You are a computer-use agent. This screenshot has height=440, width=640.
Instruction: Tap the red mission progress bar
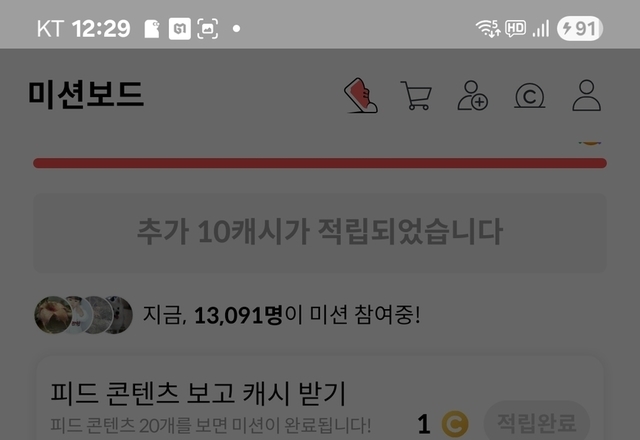pos(320,163)
